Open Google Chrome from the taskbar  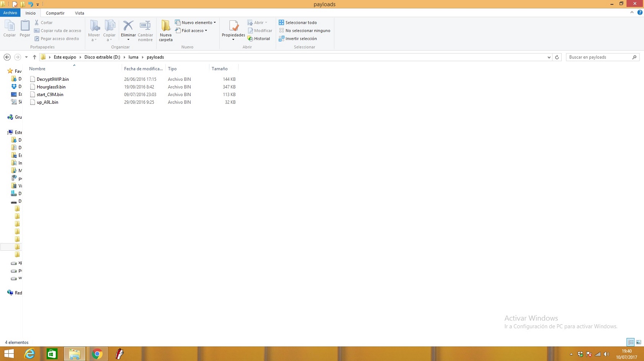97,354
